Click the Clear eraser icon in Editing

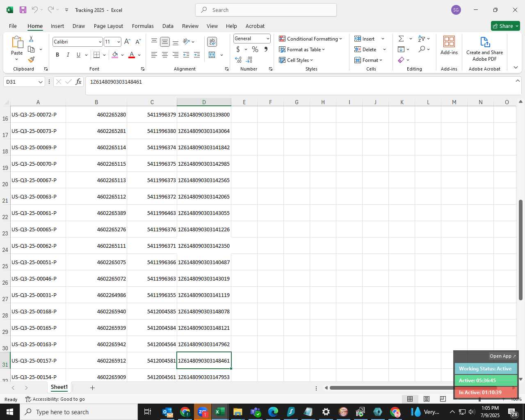(x=401, y=60)
